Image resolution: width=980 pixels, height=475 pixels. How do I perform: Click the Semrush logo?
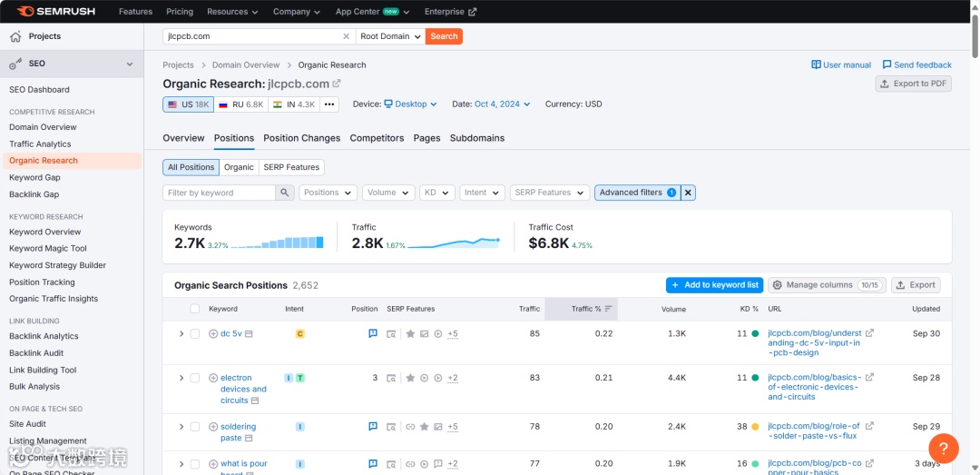(57, 11)
